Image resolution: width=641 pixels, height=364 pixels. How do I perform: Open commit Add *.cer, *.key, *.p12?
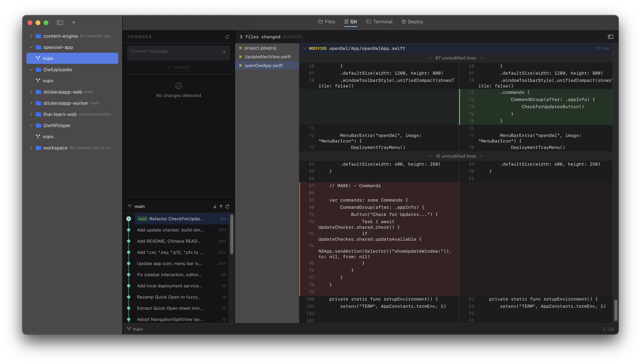(181, 252)
